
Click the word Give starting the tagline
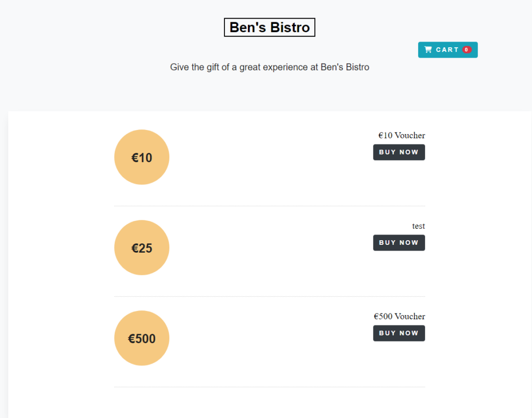[x=179, y=67]
